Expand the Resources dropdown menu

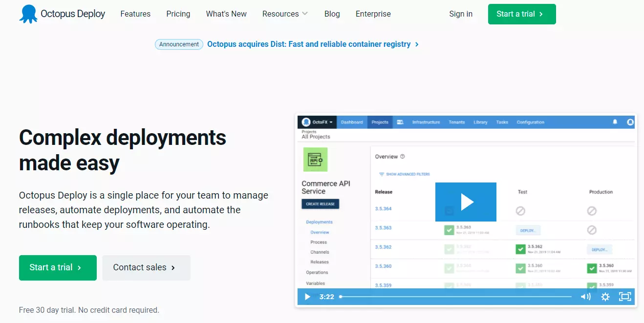285,14
